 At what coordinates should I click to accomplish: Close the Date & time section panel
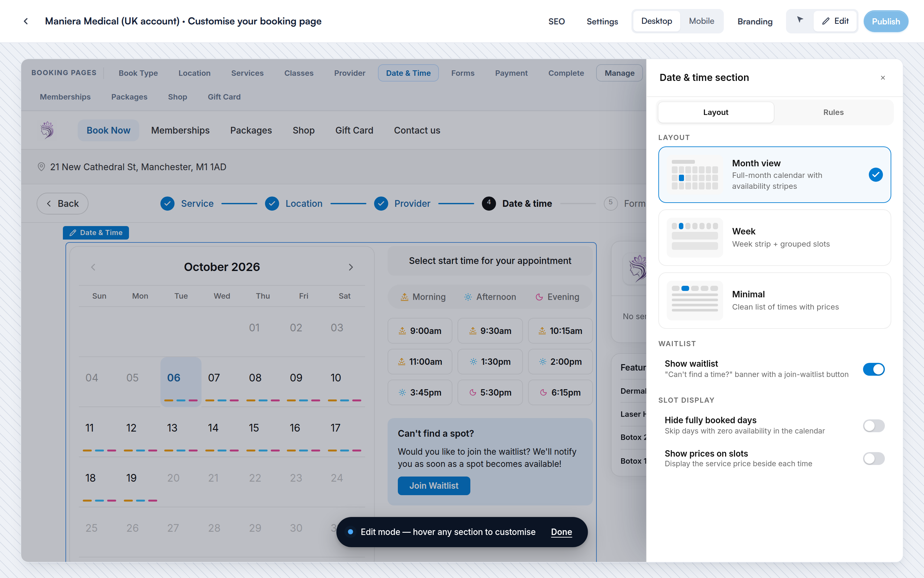pos(883,78)
